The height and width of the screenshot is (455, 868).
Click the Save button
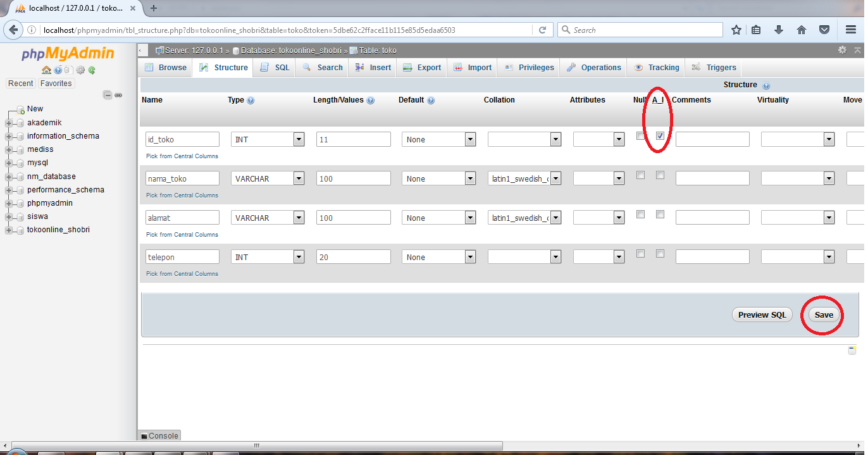point(823,315)
